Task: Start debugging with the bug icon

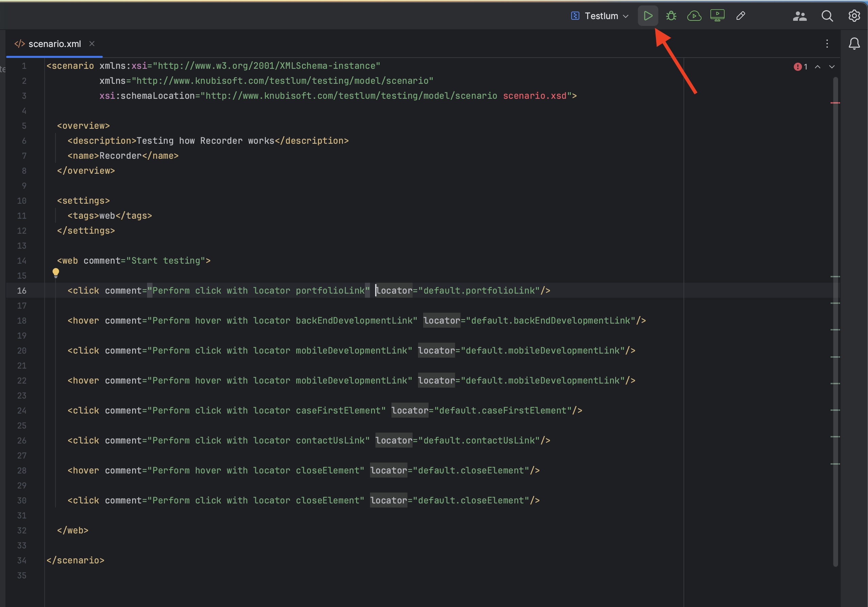Action: coord(671,16)
